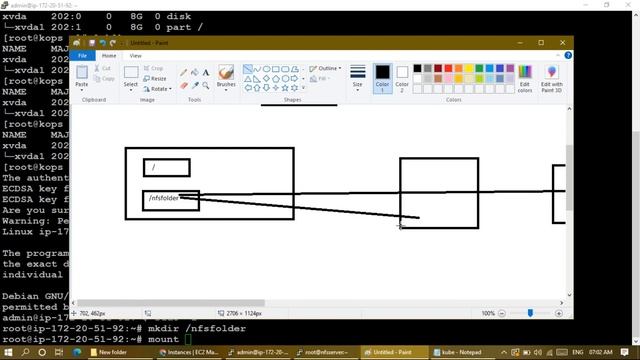Select the Oval shape
Image resolution: width=640 pixels, height=360 pixels.
click(266, 69)
